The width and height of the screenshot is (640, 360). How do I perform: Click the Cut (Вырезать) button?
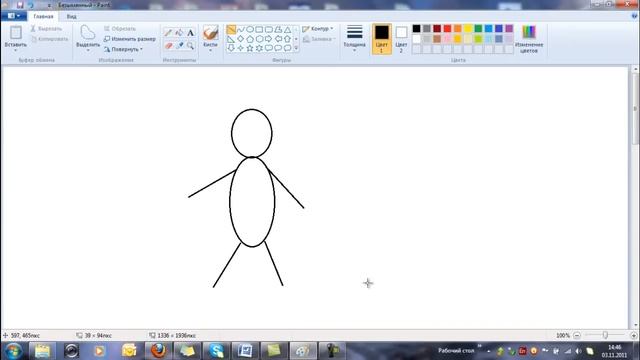click(46, 29)
